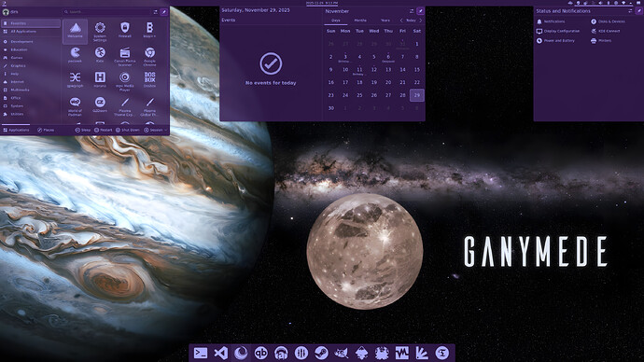
Task: Toggle pin on Status and Notifications popup
Action: coord(639,11)
